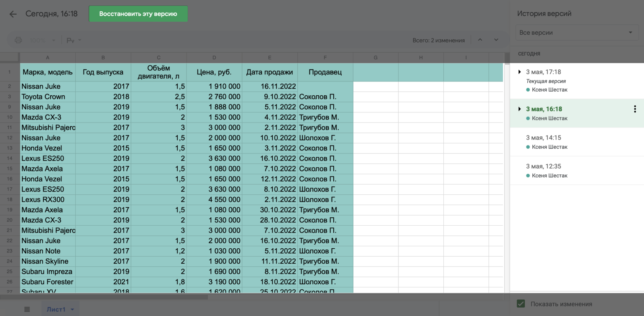
Task: Select version 3 мая, 12:35
Action: click(577, 171)
